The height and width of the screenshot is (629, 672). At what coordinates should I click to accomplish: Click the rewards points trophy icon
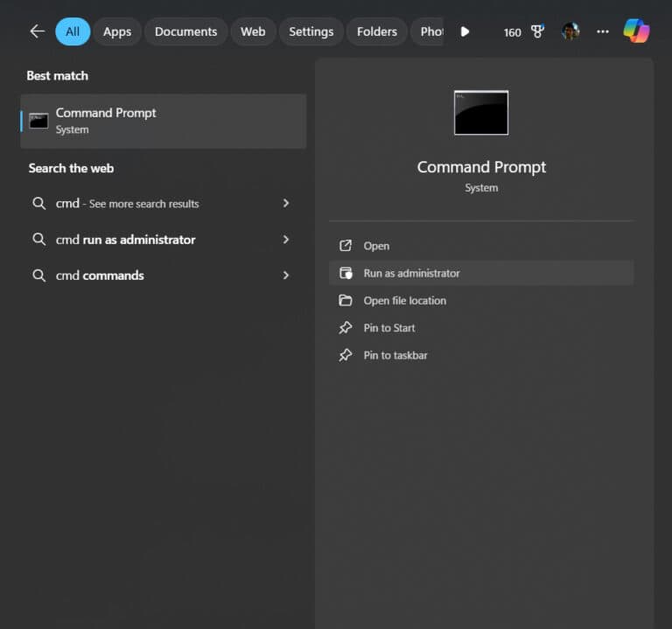tap(538, 31)
